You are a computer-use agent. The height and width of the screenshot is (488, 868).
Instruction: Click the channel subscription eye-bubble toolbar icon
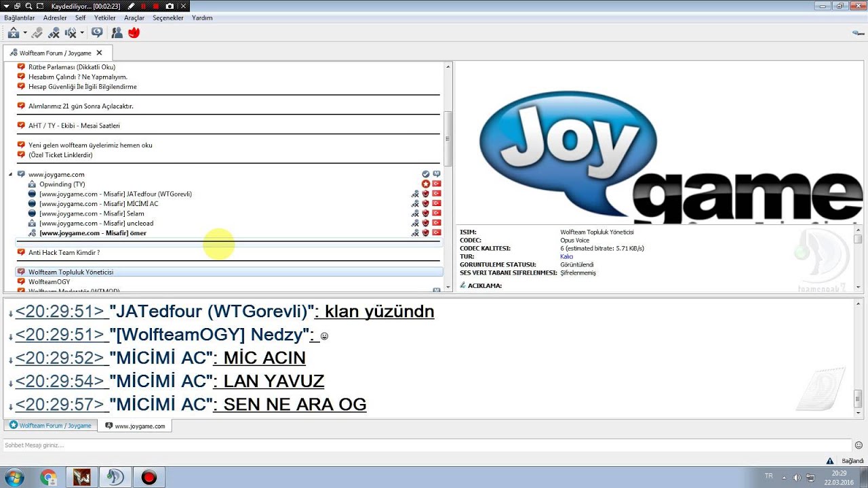coord(97,33)
